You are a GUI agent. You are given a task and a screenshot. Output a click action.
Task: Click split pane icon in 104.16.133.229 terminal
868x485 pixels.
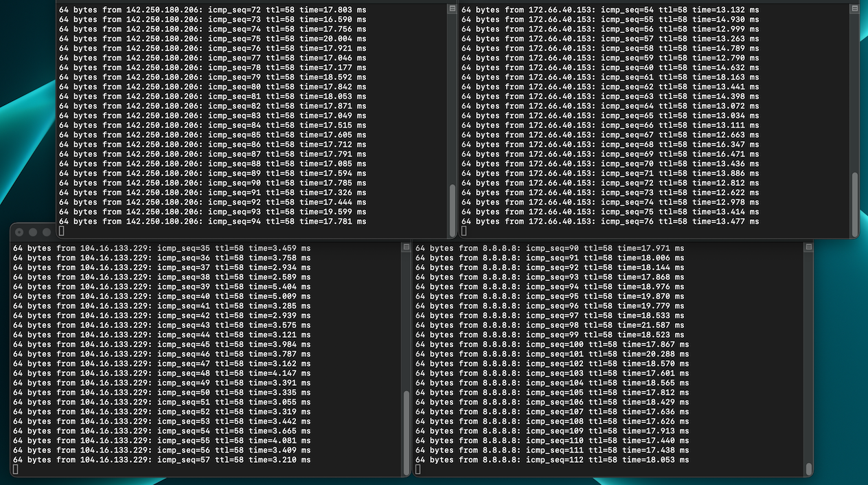coord(405,247)
